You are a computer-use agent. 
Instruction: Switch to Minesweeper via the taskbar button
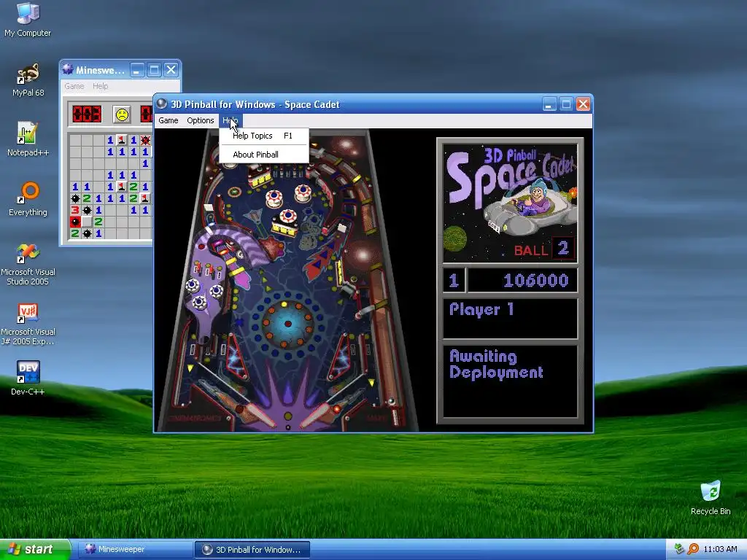pos(135,549)
